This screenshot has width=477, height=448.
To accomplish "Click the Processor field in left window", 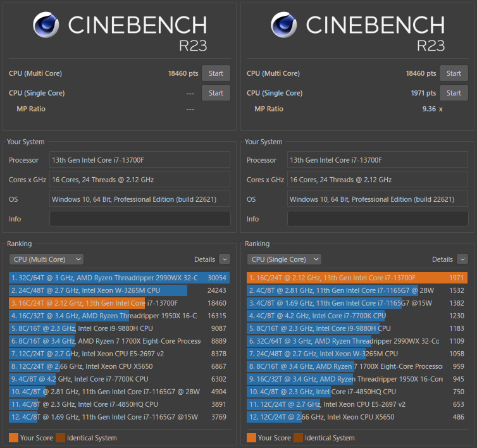I will (x=140, y=160).
